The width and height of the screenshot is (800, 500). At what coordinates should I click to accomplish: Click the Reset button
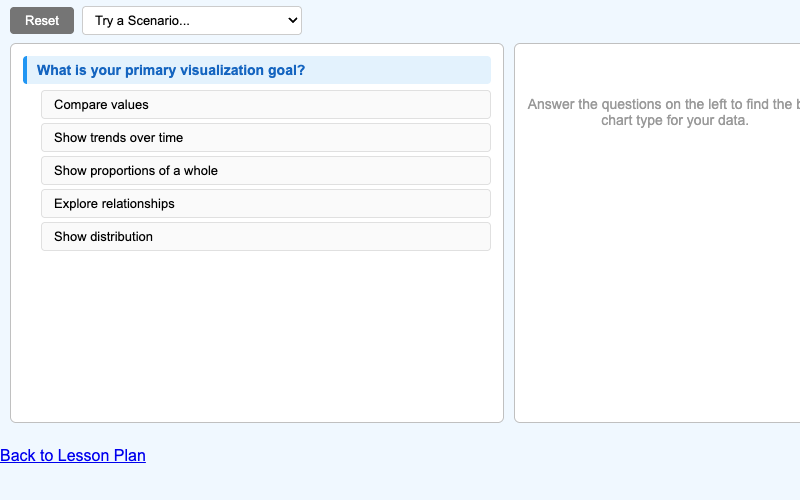pyautogui.click(x=42, y=20)
